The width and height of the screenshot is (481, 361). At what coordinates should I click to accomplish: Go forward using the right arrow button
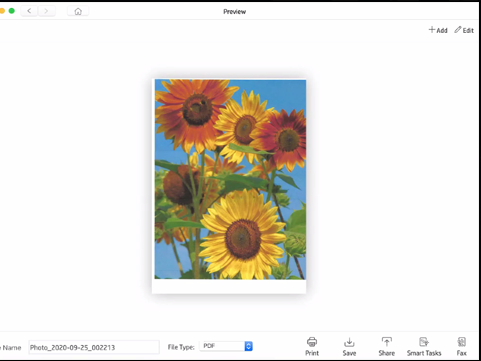[46, 11]
